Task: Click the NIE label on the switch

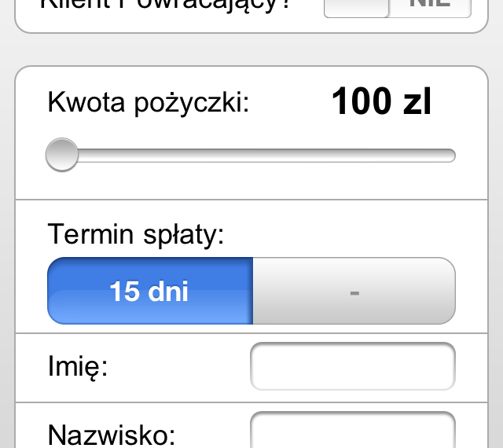Action: click(430, 6)
